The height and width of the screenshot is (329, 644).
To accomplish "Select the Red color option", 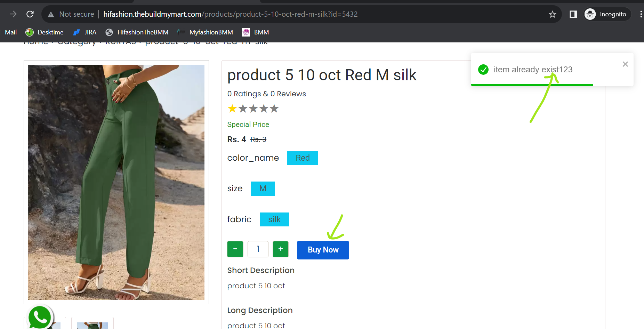I will point(303,158).
